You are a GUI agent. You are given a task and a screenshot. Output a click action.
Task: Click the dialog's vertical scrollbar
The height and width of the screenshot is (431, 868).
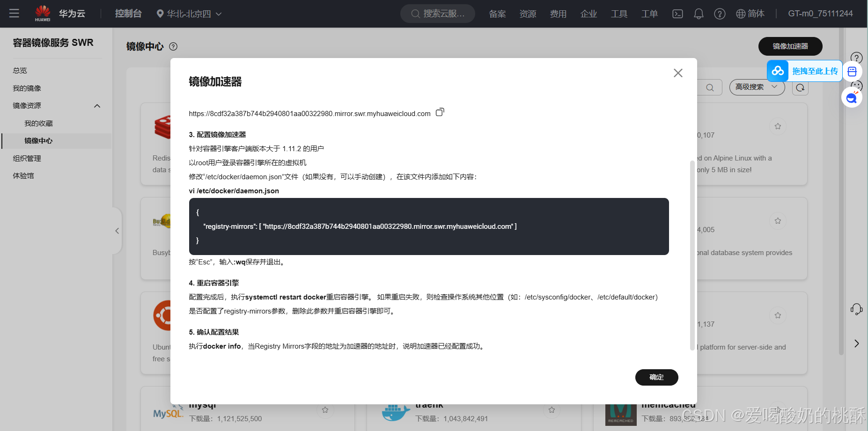point(692,255)
